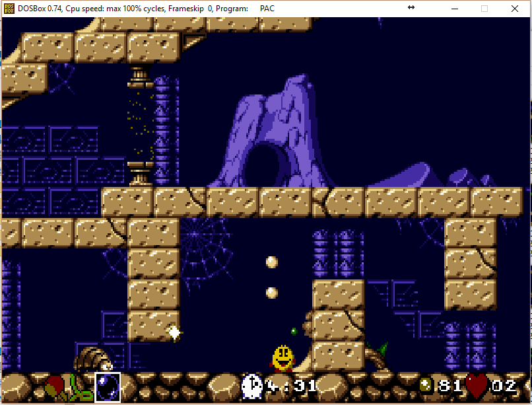
Task: Click the striped shell creature on the ground
Action: pos(93,359)
